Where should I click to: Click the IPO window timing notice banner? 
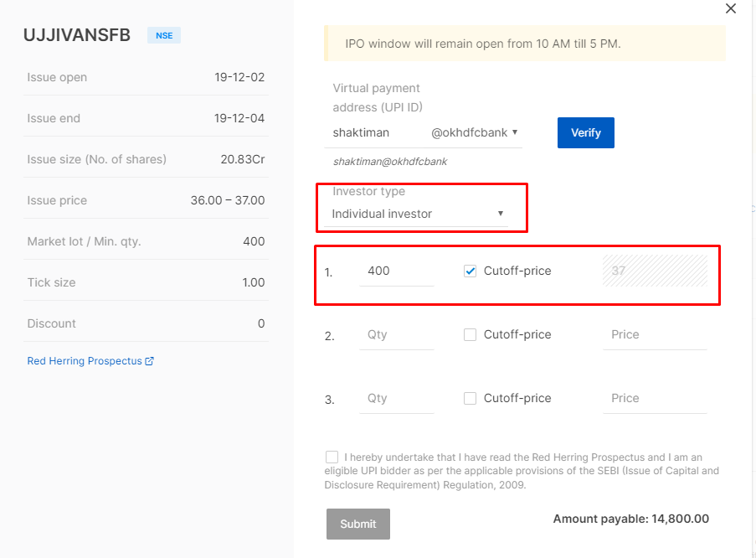pos(525,44)
